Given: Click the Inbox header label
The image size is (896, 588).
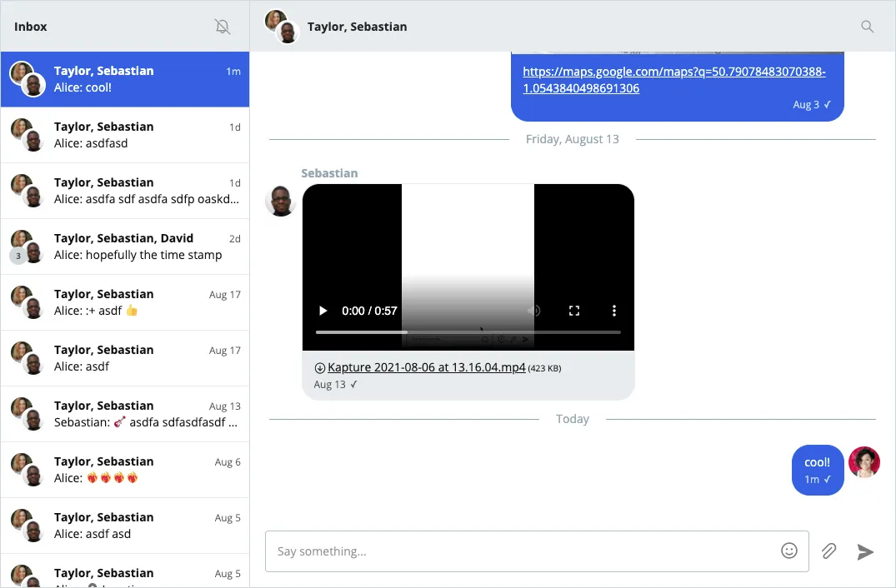Looking at the screenshot, I should (30, 26).
